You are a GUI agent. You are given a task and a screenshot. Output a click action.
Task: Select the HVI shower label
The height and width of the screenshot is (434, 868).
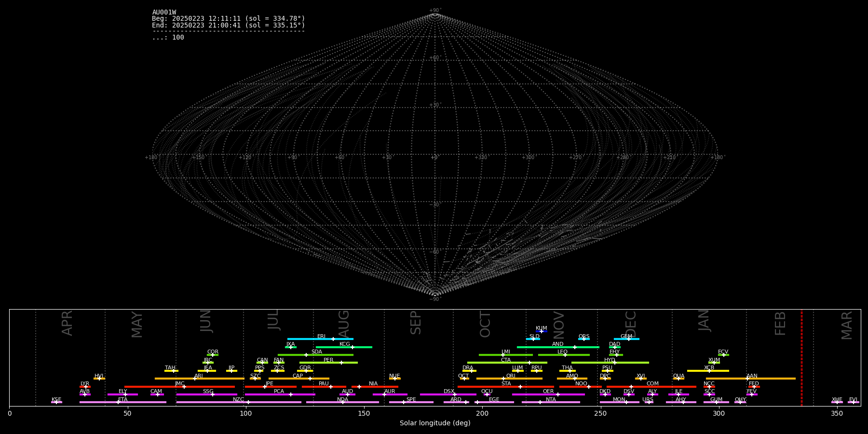pos(99,376)
